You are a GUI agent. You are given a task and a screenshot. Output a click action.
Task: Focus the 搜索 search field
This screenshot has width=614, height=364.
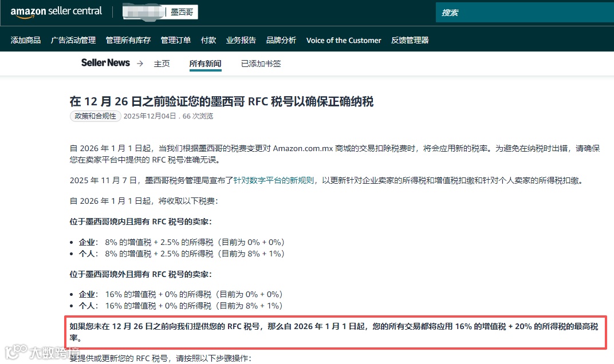click(525, 13)
